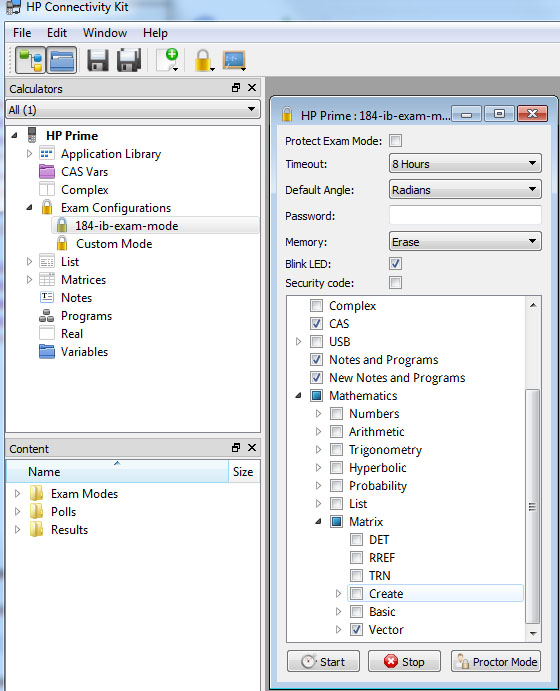Screen dimensions: 560x691
Task: Open the padlock Exam Mode toolbar icon
Action: 204,60
